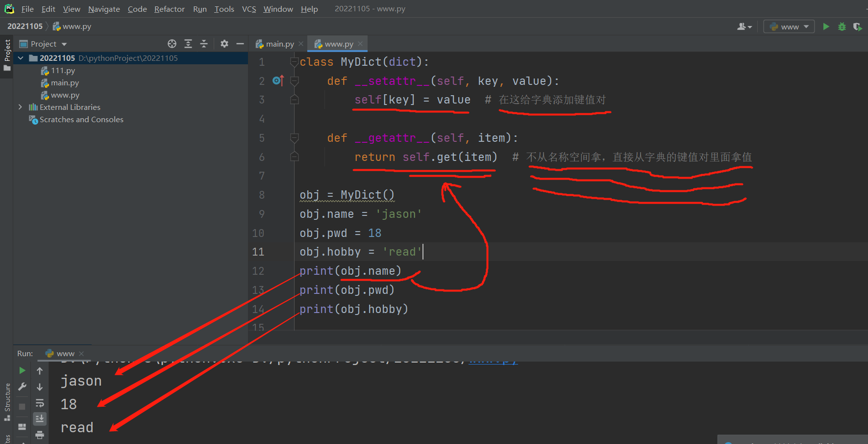
Task: Place cursor on 'obj = MyDict()' line
Action: [x=347, y=195]
